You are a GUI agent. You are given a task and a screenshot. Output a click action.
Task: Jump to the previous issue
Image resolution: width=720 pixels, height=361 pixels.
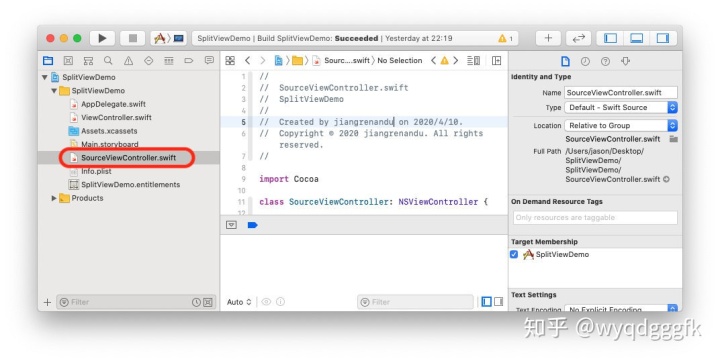click(433, 61)
